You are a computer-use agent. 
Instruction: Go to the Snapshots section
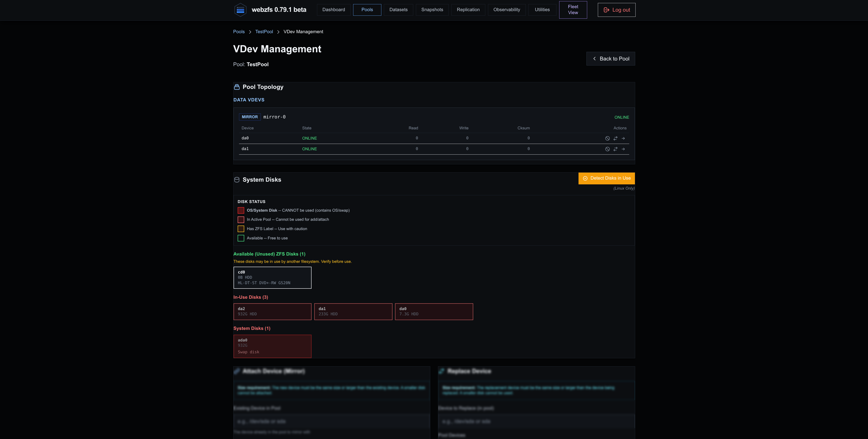coord(432,10)
